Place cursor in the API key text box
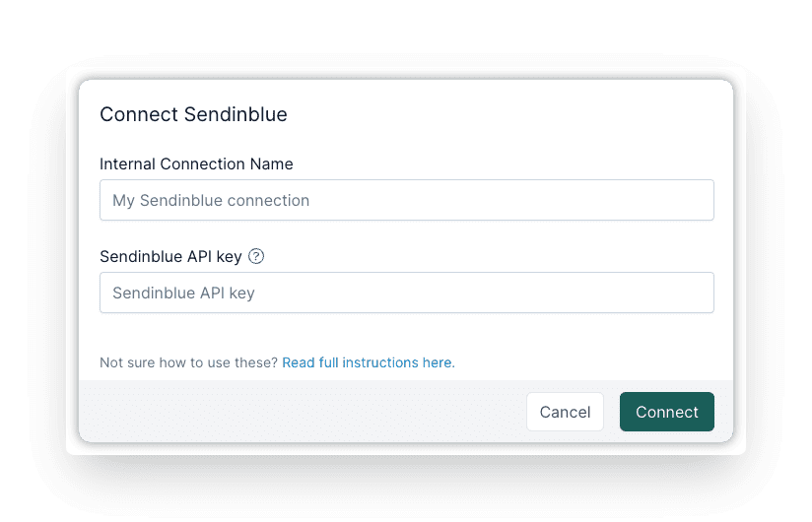812x522 pixels. (x=407, y=293)
